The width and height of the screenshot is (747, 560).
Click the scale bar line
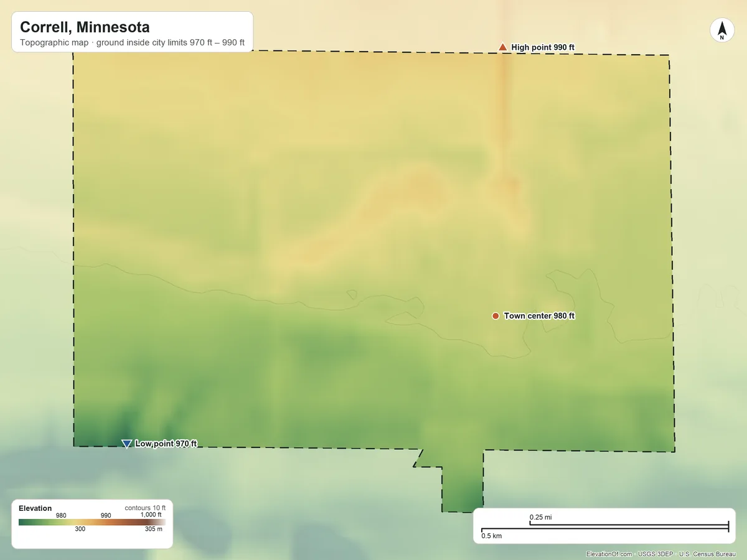pos(604,528)
